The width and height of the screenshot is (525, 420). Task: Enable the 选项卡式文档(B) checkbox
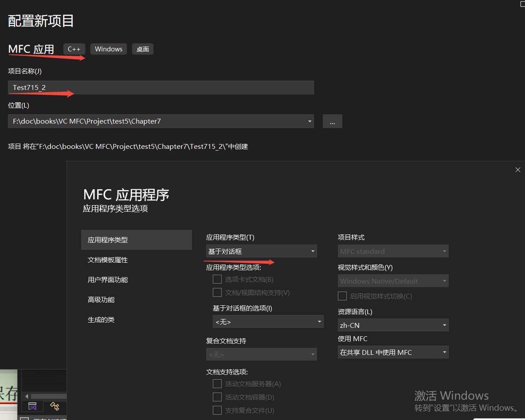pos(217,279)
